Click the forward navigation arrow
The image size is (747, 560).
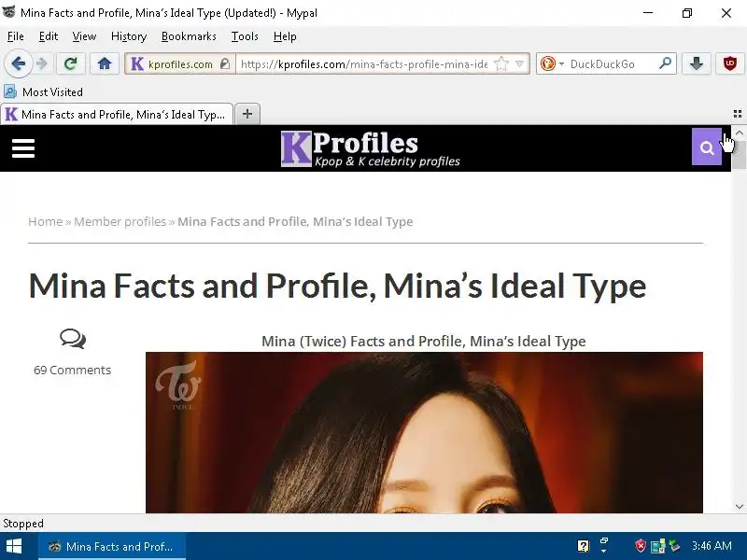tap(42, 63)
